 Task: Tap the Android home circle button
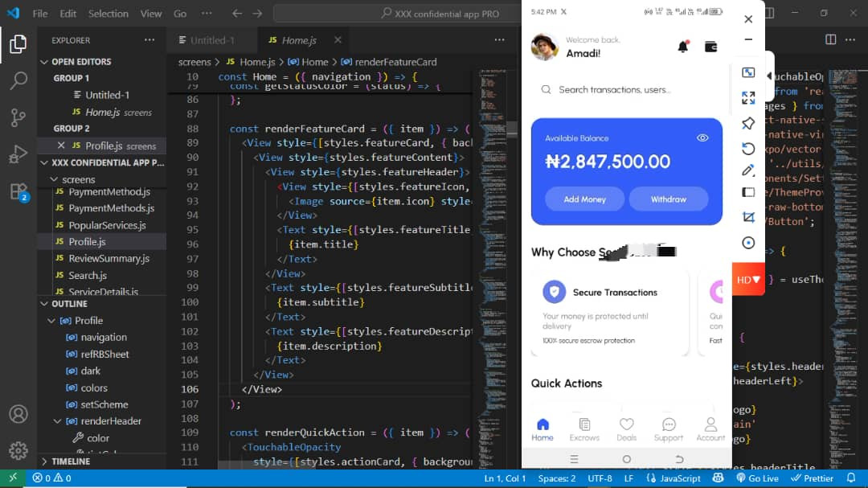coord(627,459)
